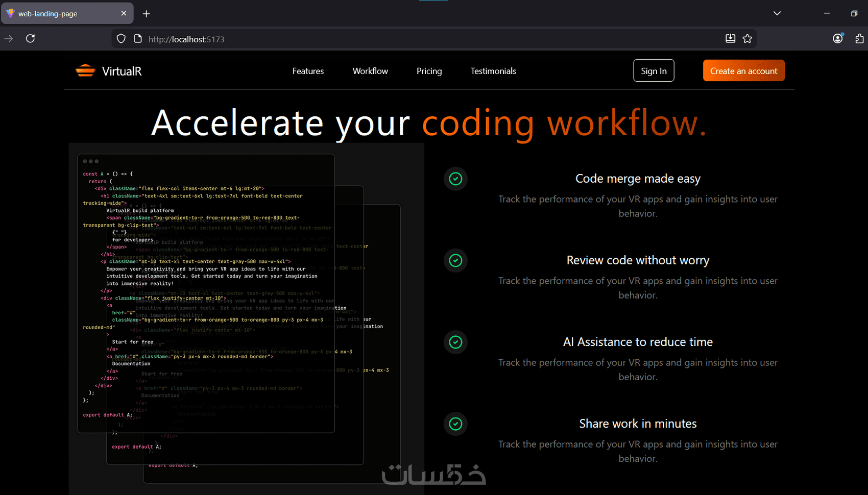Restore down the browser window
The width and height of the screenshot is (868, 495).
[x=854, y=13]
